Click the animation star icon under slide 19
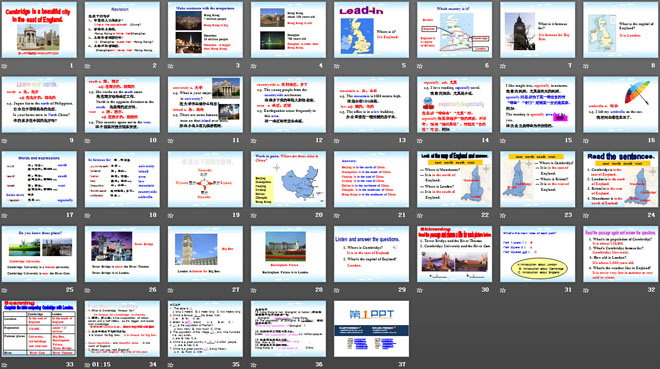 pos(170,215)
